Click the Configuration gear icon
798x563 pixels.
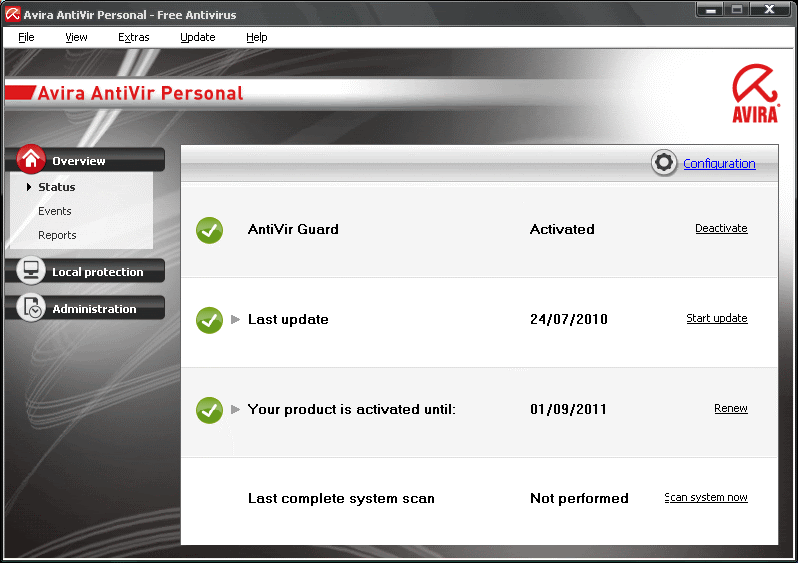tap(664, 163)
